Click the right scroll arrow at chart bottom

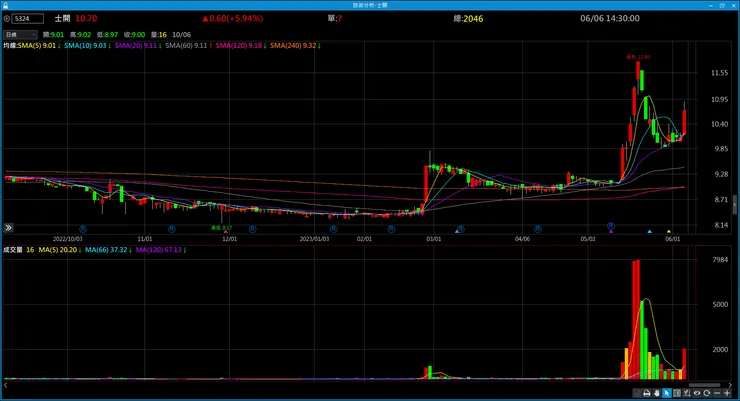(x=730, y=385)
